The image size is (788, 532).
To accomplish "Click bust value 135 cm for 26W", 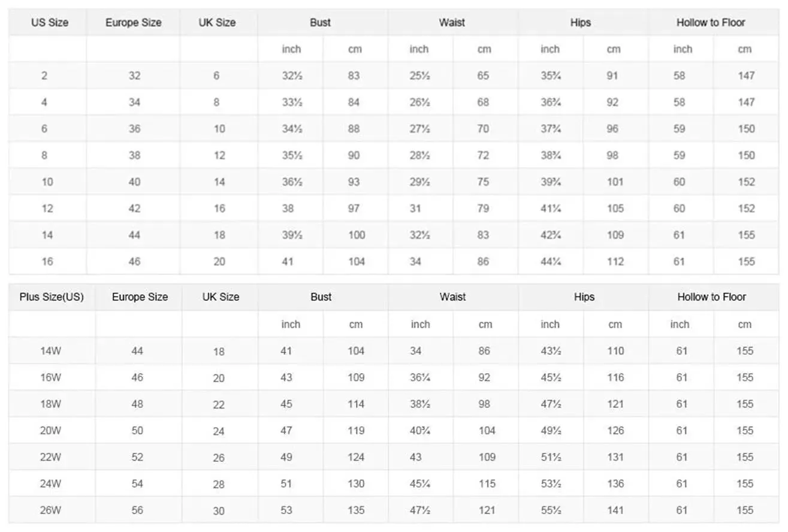I will tap(356, 510).
